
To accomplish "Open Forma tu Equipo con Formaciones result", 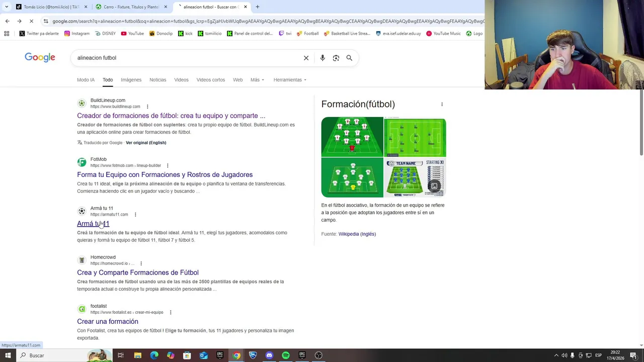I will pos(165,174).
